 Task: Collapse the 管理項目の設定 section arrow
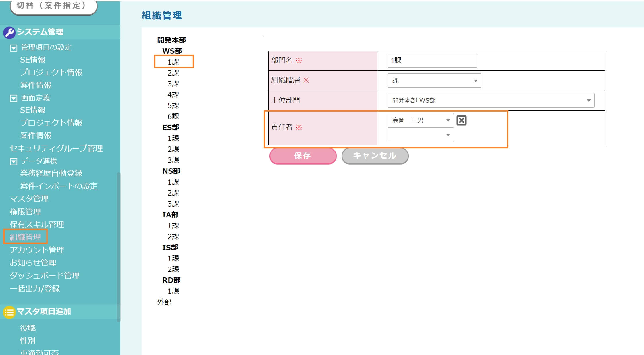pos(14,48)
